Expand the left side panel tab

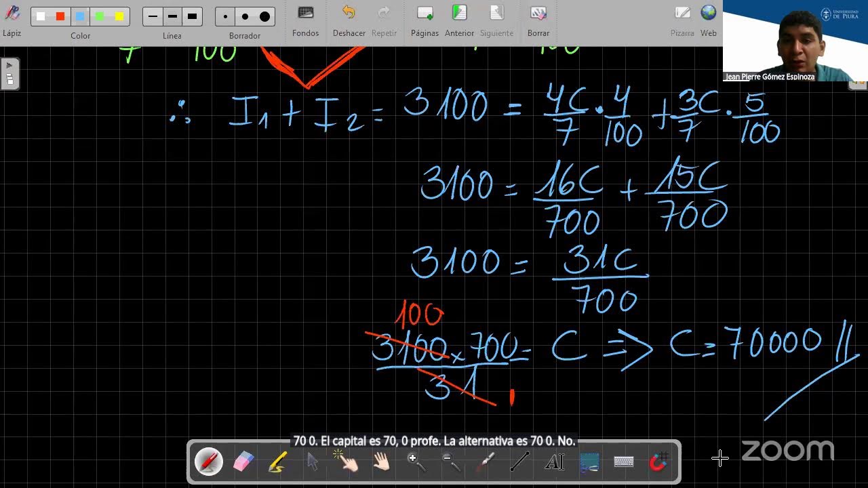[9, 74]
